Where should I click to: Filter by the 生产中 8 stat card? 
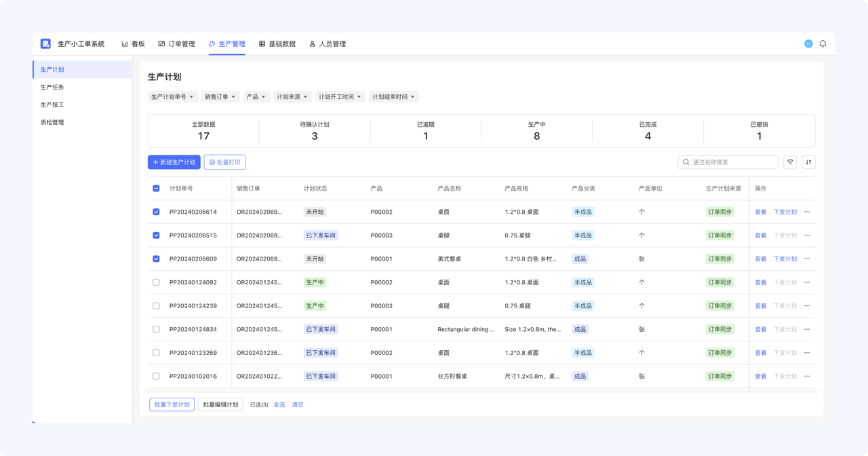tap(537, 131)
